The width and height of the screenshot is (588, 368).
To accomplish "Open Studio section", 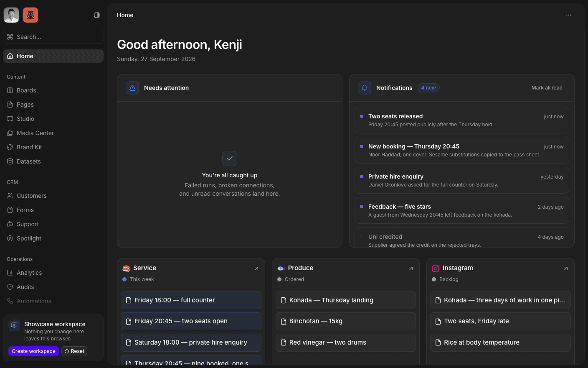I will click(53, 119).
